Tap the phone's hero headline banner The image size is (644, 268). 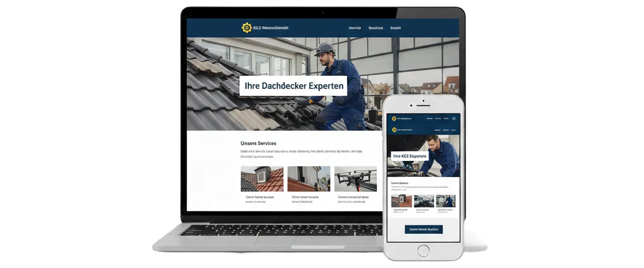409,156
